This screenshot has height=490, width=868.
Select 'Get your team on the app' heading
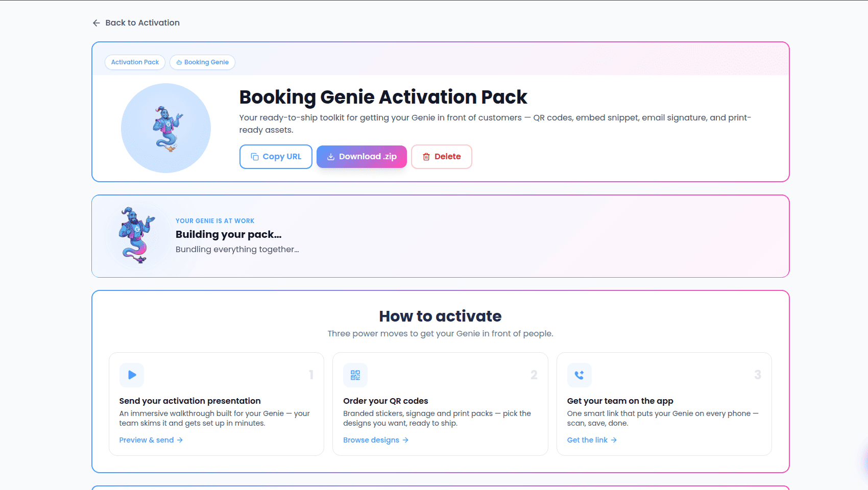coord(620,401)
